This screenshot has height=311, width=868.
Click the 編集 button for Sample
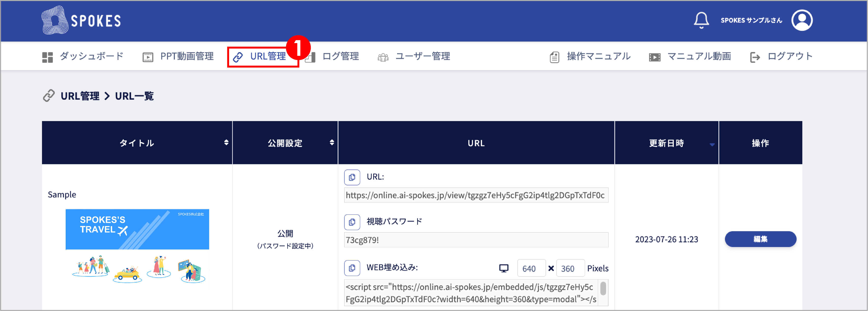tap(760, 239)
